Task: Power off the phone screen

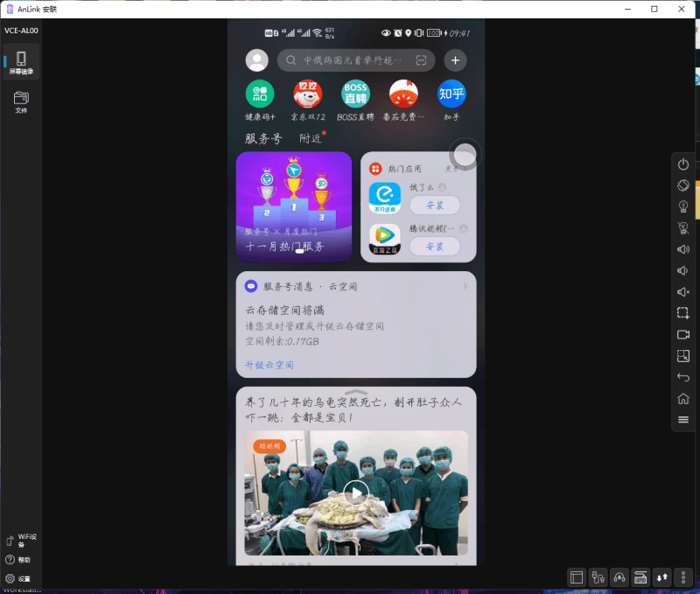Action: (682, 163)
